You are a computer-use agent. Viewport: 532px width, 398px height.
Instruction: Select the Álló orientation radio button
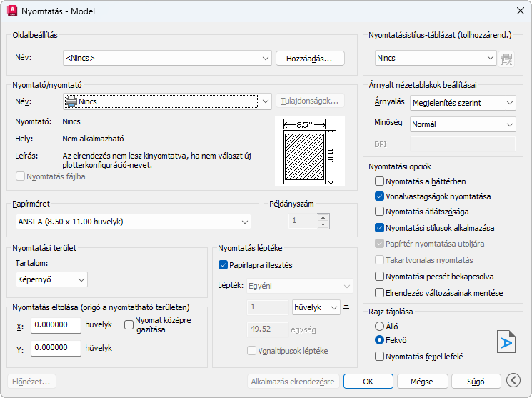point(380,326)
